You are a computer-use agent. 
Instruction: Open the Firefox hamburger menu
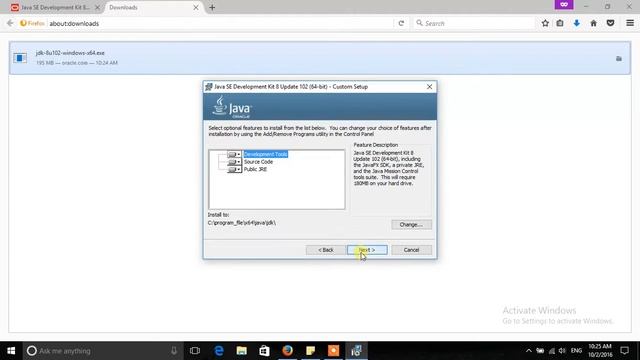click(x=630, y=23)
